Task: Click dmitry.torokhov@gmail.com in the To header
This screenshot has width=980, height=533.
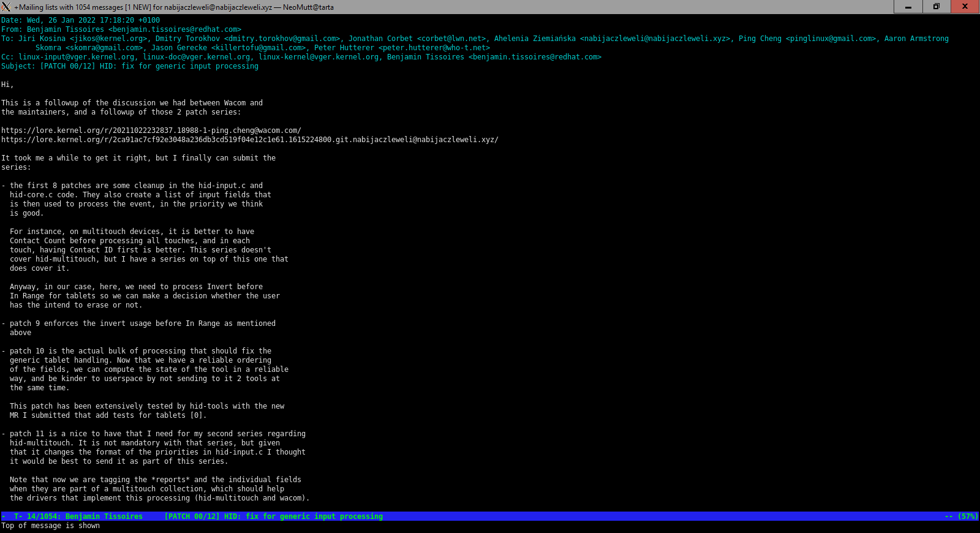Action: [282, 39]
